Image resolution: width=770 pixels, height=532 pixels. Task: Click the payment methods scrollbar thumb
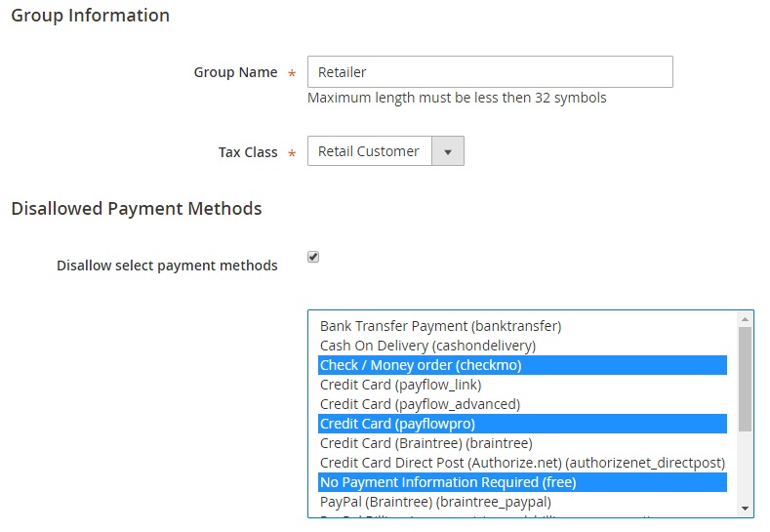click(746, 379)
